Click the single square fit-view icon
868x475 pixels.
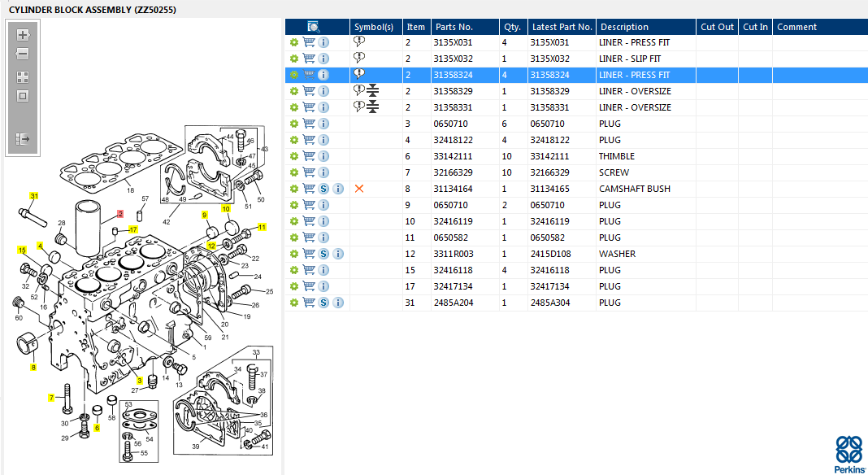[23, 96]
